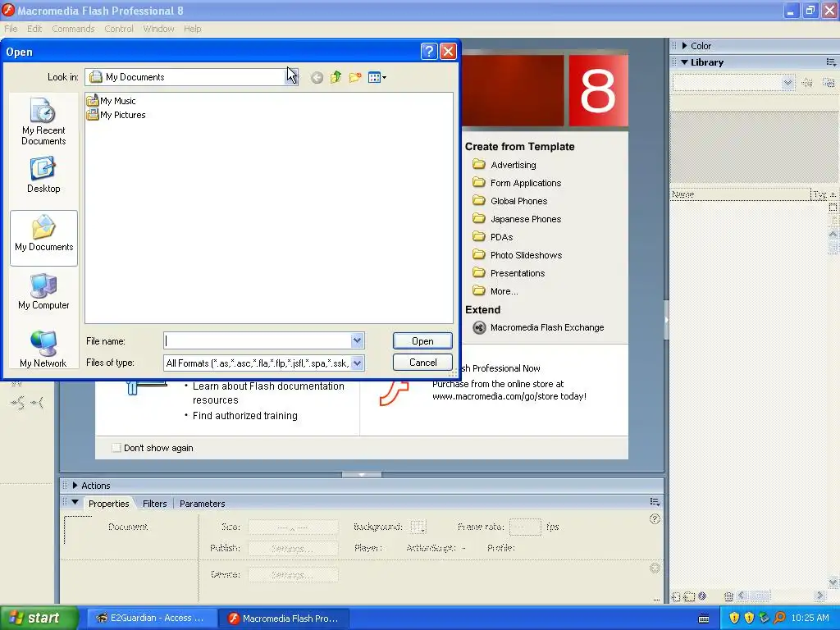Switch to the E2Guardian taskbar window

pos(150,619)
